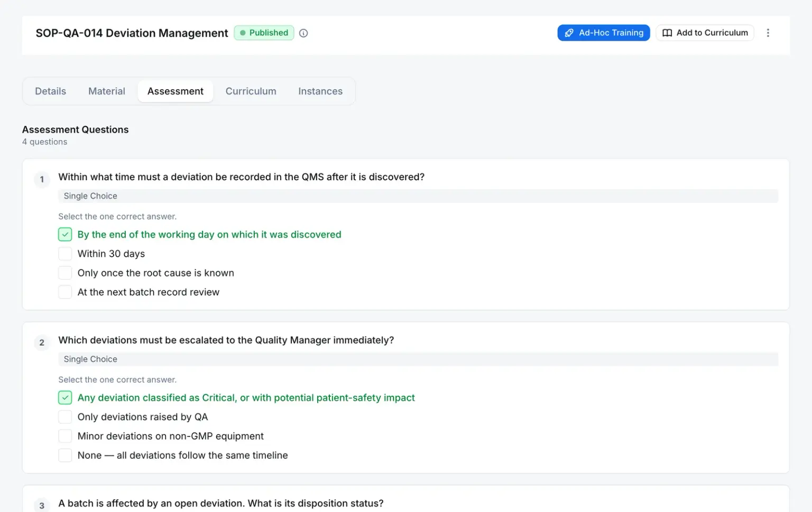This screenshot has width=812, height=512.
Task: Select 'None — all deviations follow the same timeline'
Action: (65, 455)
